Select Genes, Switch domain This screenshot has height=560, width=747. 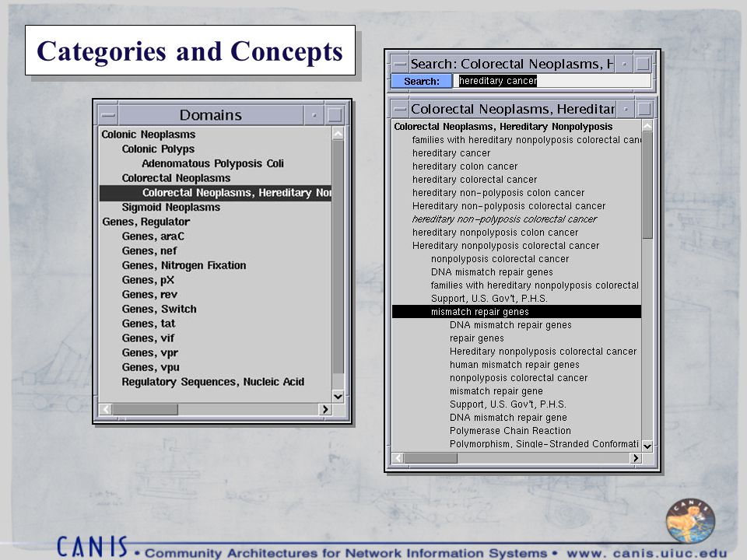[159, 309]
